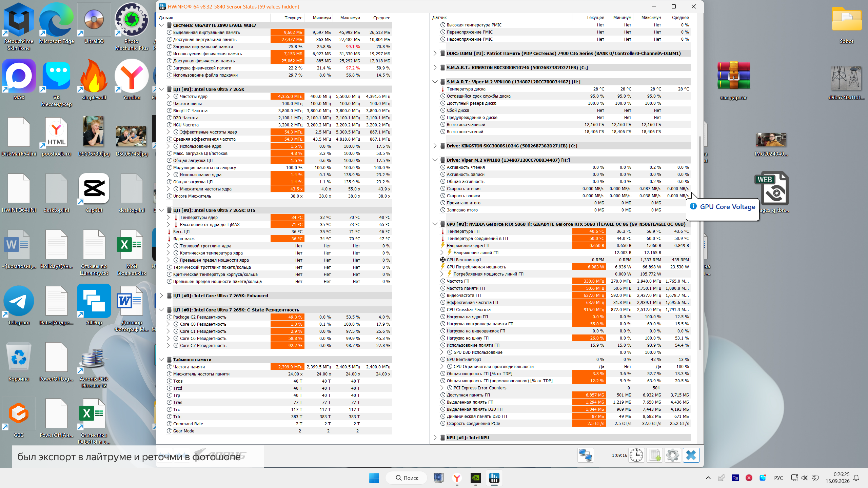Collapse the Система: GIGABYTE Z890 EAGLE WIFI7 section
Image resolution: width=868 pixels, height=488 pixels.
(161, 25)
